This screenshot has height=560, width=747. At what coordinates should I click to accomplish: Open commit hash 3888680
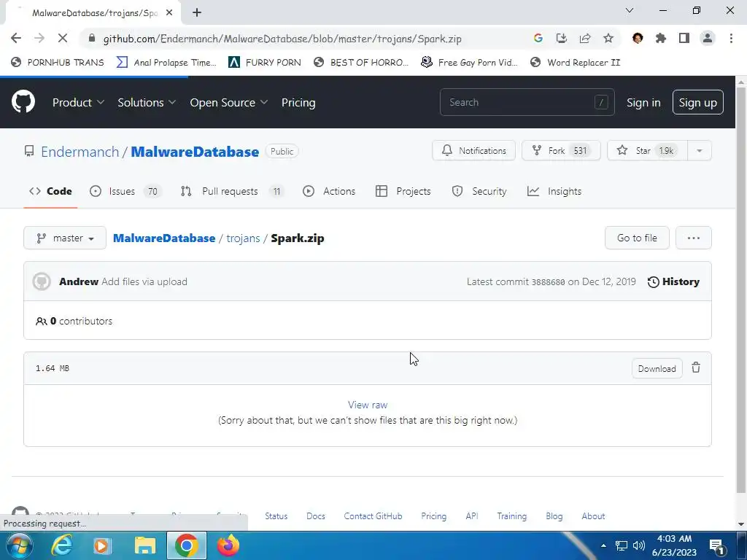548,282
